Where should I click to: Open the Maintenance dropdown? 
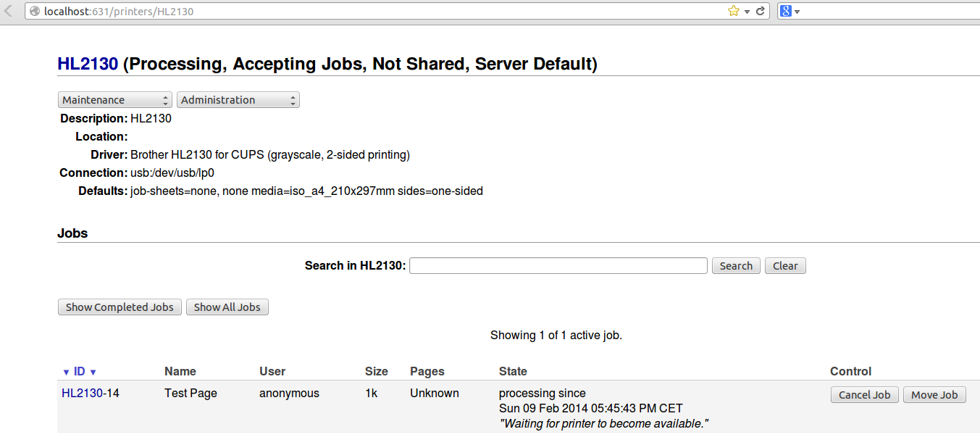pyautogui.click(x=114, y=100)
